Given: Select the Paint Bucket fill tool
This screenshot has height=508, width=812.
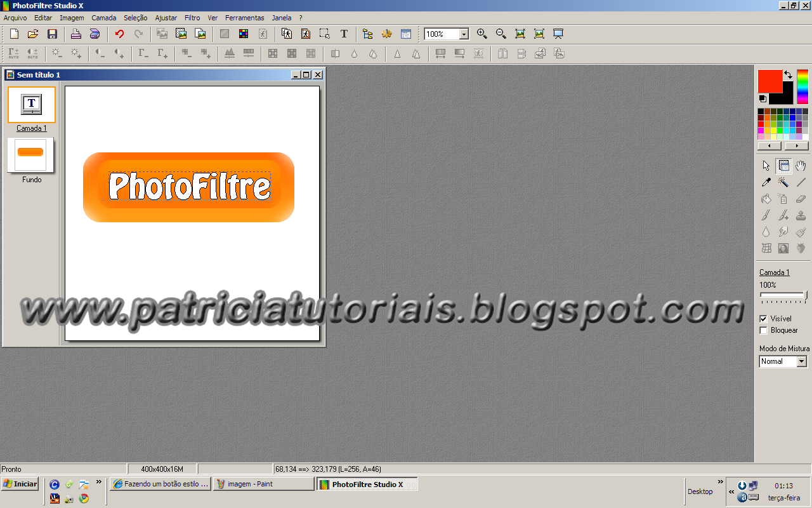Looking at the screenshot, I should (766, 199).
